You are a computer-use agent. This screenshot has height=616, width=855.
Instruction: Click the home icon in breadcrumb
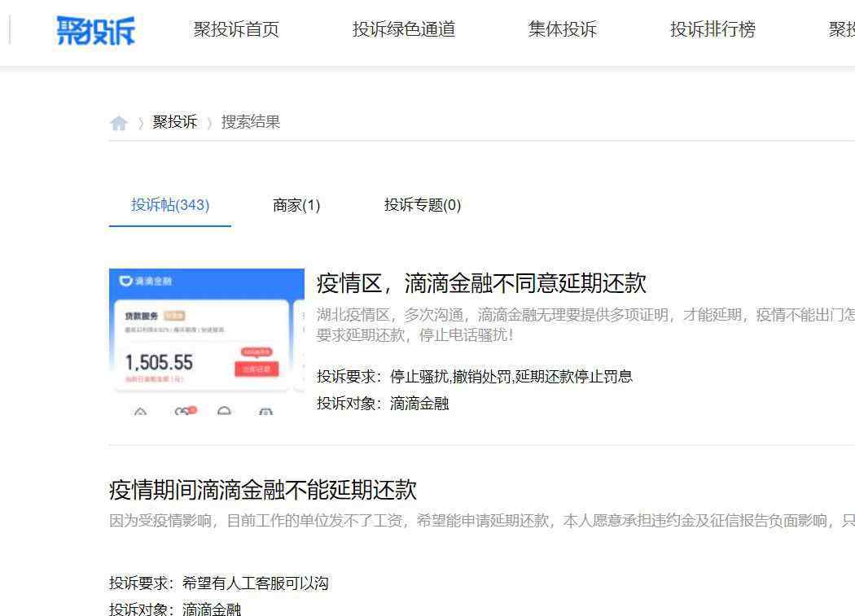[x=118, y=123]
